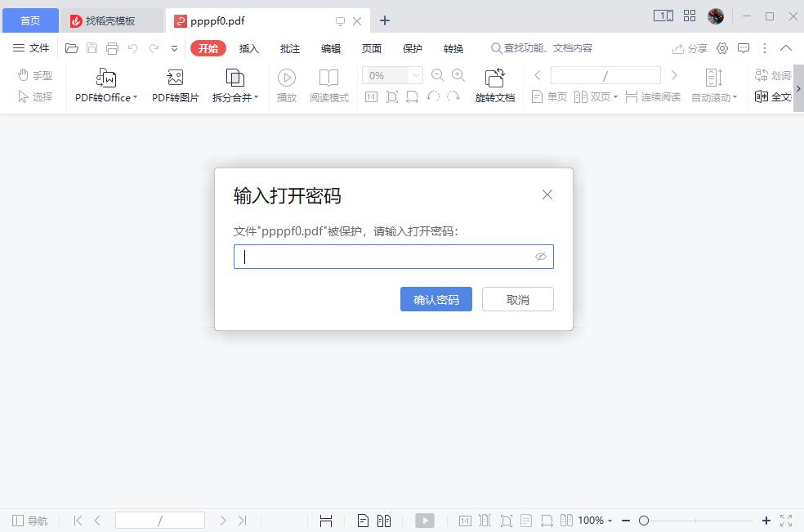Toggle password visibility with the eye icon

click(541, 256)
